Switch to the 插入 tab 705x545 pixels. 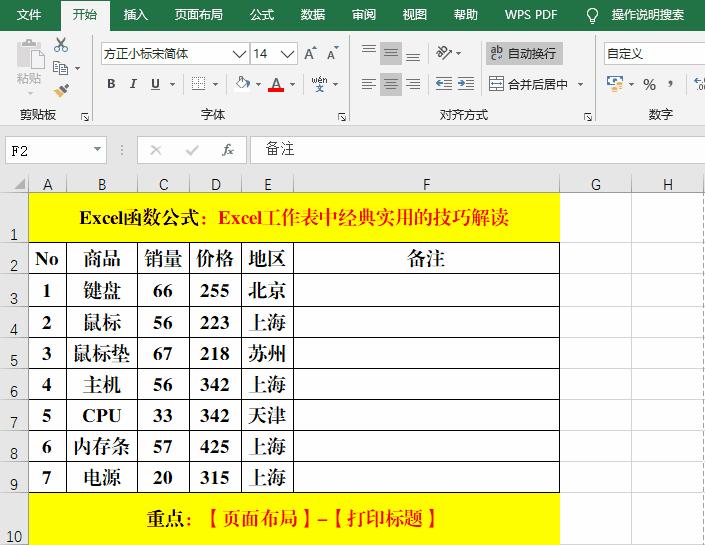[136, 15]
